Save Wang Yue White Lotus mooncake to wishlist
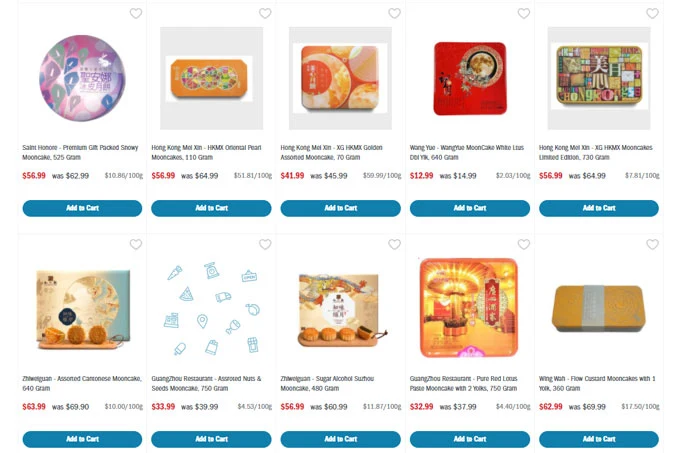The height and width of the screenshot is (453, 680). pyautogui.click(x=523, y=13)
